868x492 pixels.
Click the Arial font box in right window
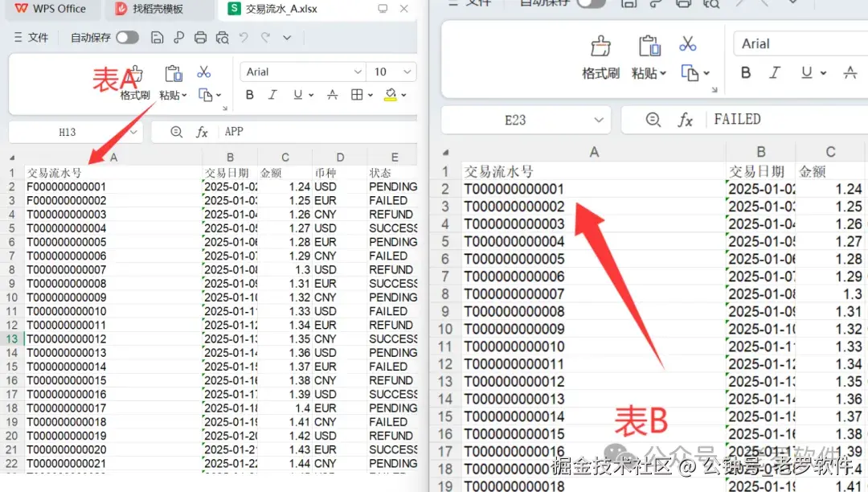[x=800, y=43]
